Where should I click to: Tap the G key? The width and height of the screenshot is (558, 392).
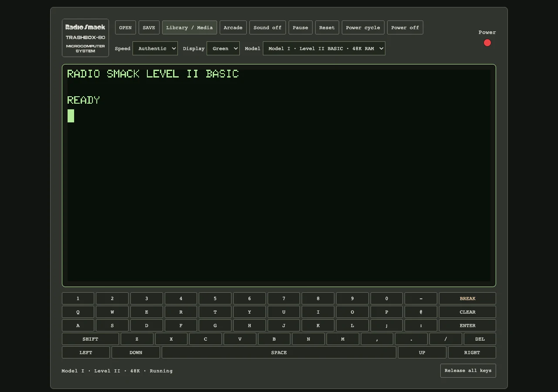tap(215, 325)
